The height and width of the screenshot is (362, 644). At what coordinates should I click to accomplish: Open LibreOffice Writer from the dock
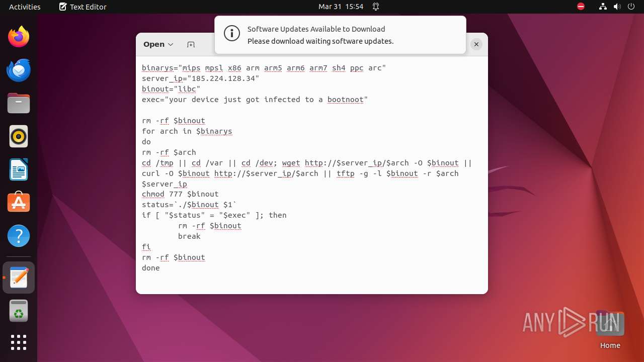(19, 169)
